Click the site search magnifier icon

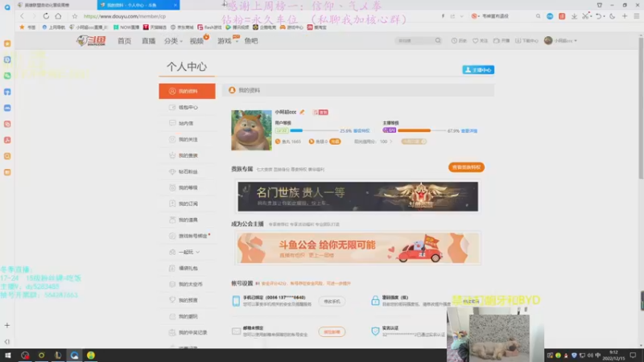coord(438,41)
